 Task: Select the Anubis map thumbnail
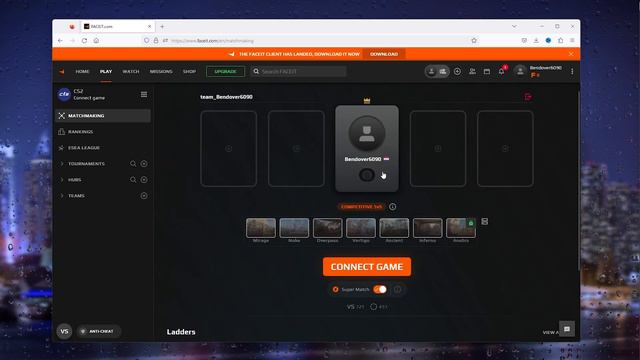pos(461,228)
